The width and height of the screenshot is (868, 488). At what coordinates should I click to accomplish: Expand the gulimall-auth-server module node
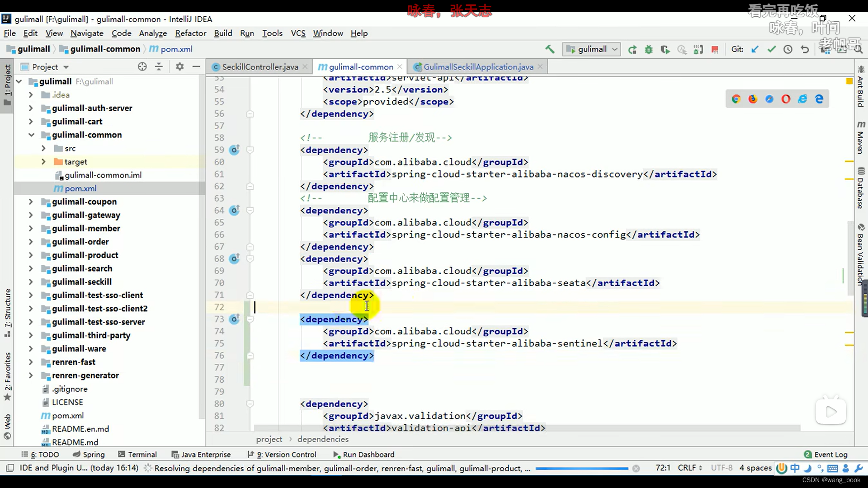(x=31, y=108)
